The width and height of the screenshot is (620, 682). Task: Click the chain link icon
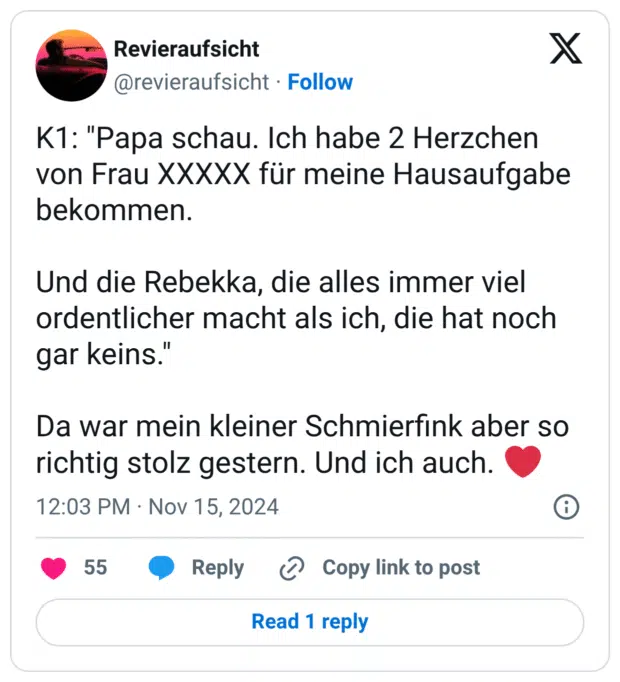(292, 568)
